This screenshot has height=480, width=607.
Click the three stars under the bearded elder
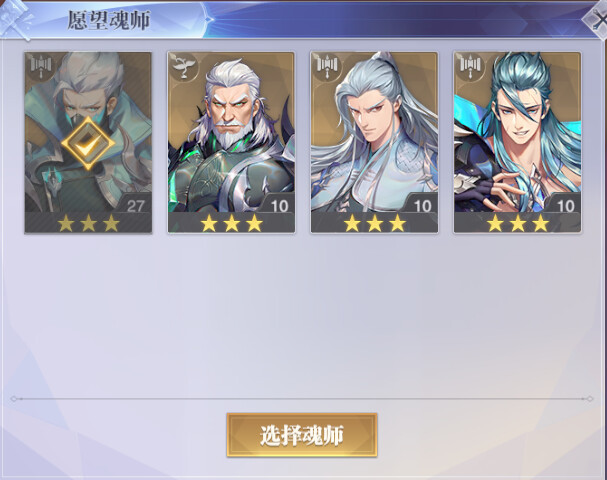231,223
